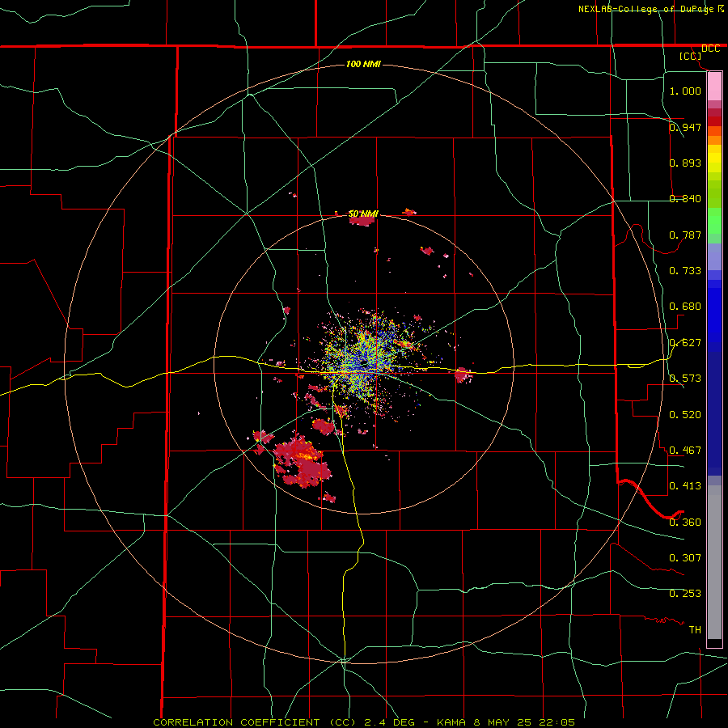Click the 1.000 legend value
Viewport: 728px width, 728px height.
click(x=685, y=91)
